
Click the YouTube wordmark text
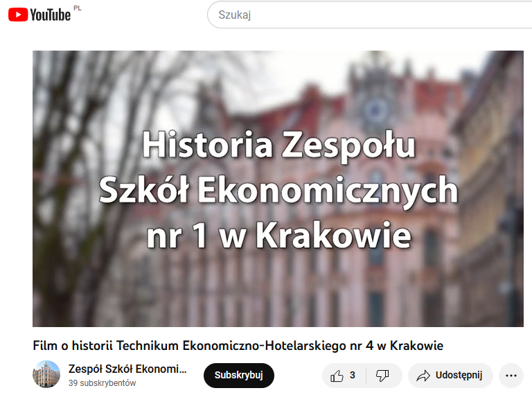point(50,15)
